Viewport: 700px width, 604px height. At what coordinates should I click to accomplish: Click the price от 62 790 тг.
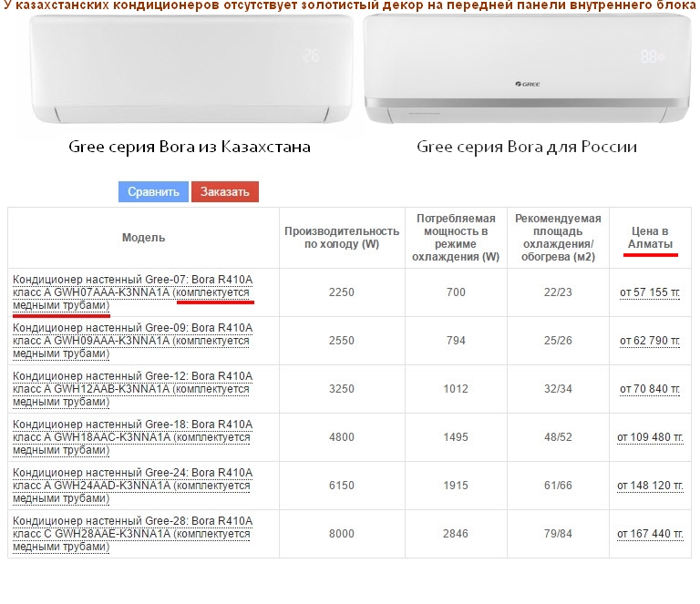tap(651, 341)
